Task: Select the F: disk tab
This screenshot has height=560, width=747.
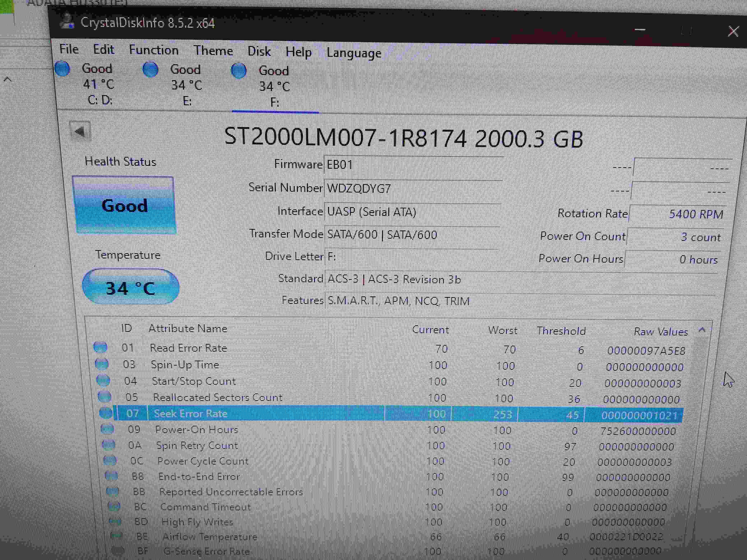Action: click(x=274, y=87)
